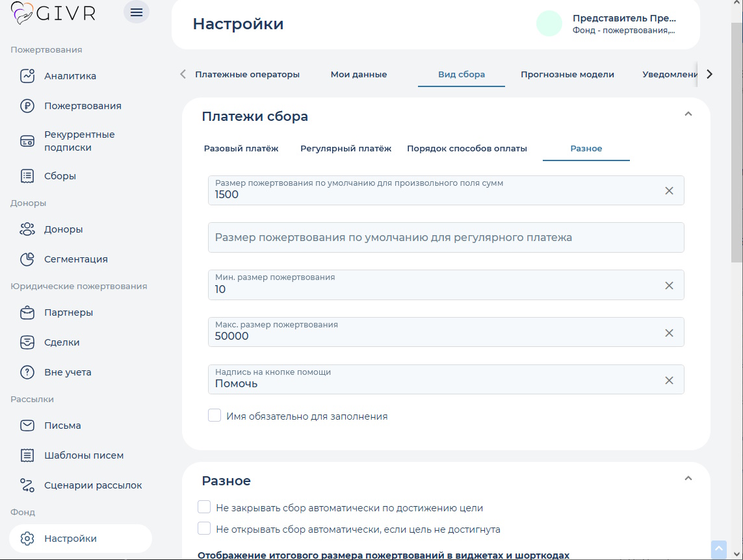Click the user avatar circle
The height and width of the screenshot is (560, 743).
tap(549, 23)
